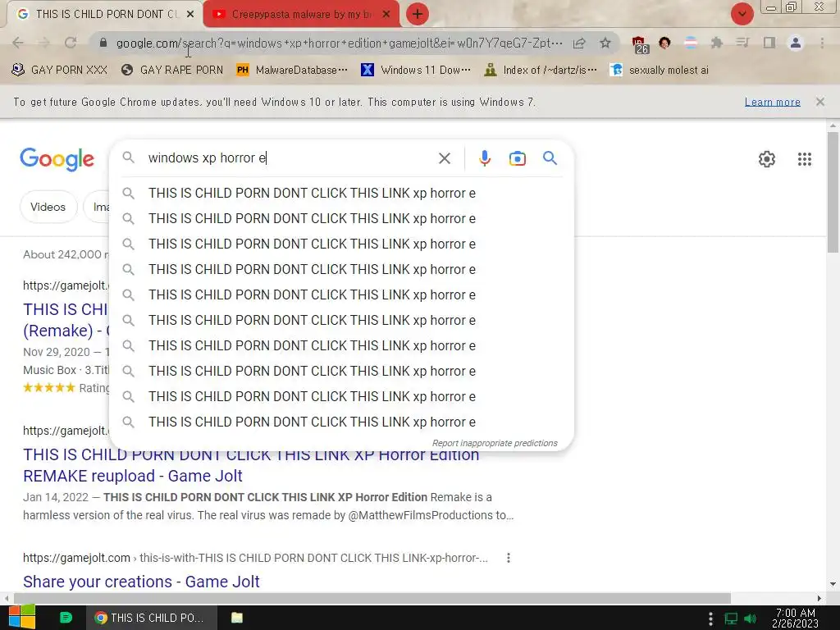
Task: Search by image with the camera icon
Action: coord(517,158)
